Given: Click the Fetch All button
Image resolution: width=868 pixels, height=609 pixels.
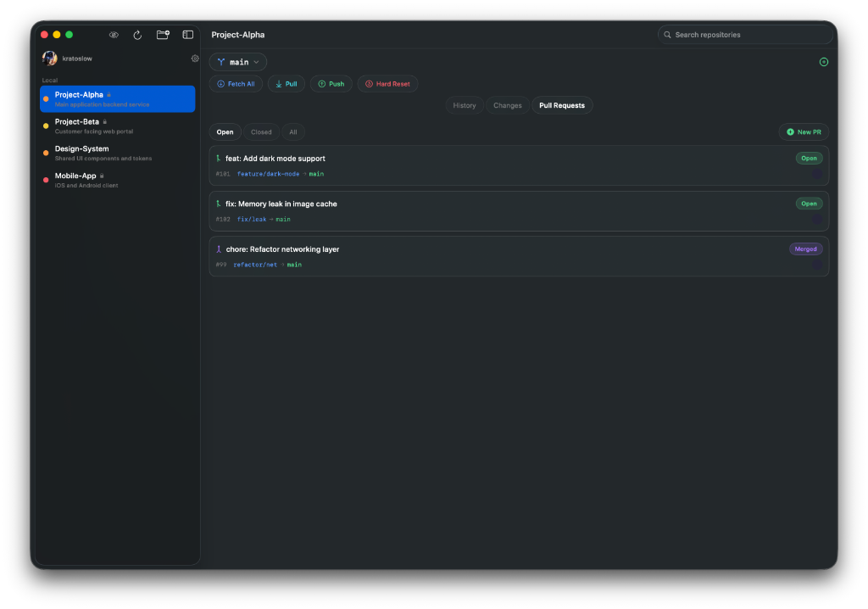Looking at the screenshot, I should coord(236,84).
